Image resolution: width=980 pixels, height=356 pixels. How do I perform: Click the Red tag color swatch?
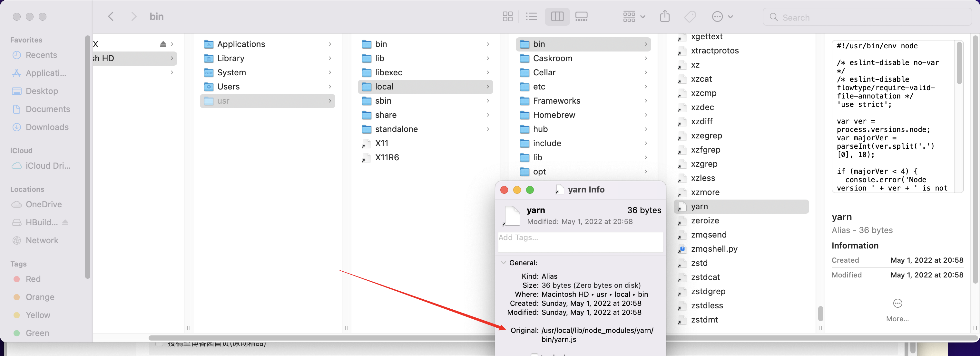[x=17, y=278]
